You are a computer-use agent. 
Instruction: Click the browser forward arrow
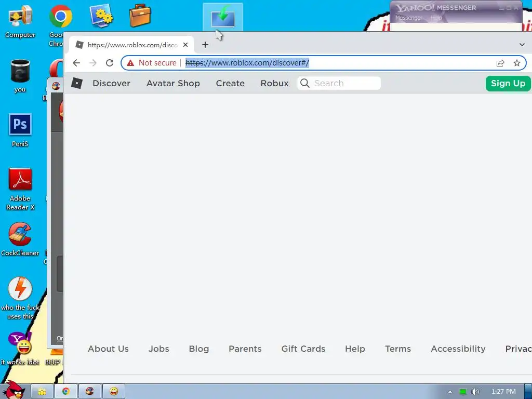pos(93,63)
